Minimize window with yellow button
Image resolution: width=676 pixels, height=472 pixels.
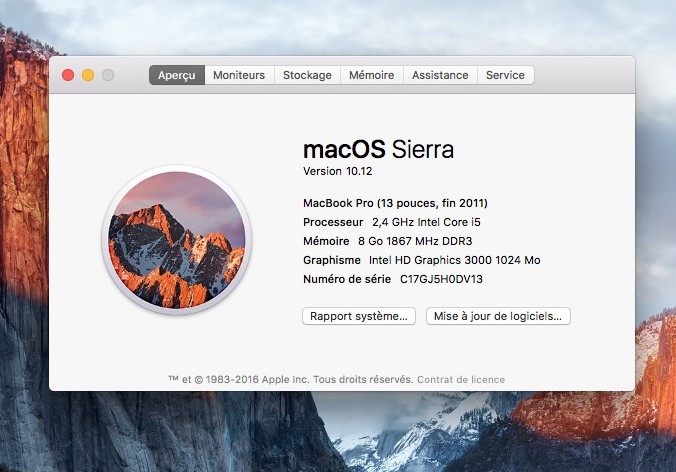(x=88, y=75)
